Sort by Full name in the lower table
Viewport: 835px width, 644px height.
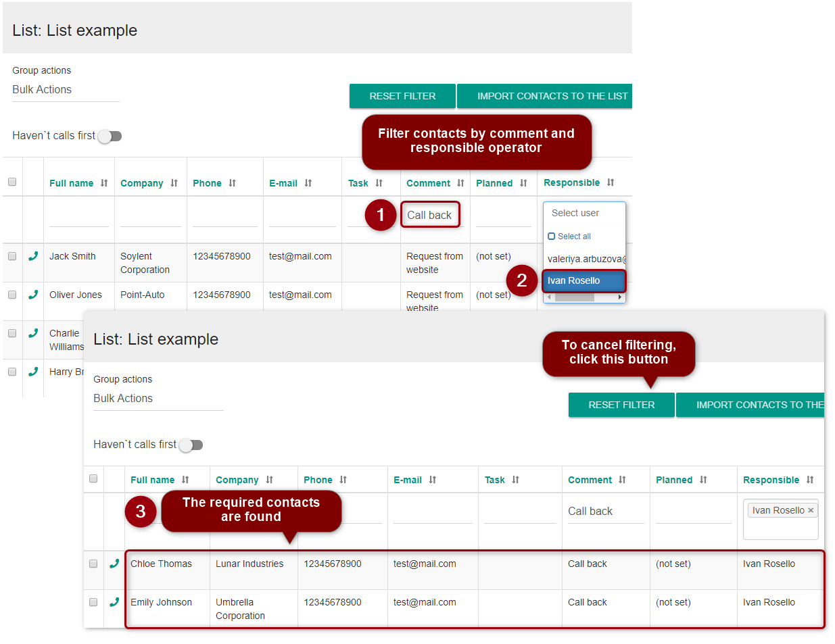pos(185,480)
